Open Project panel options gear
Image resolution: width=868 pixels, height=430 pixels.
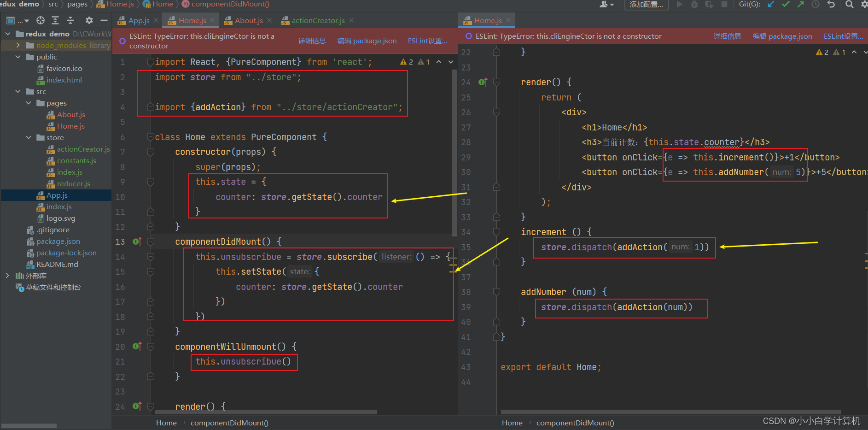[89, 20]
